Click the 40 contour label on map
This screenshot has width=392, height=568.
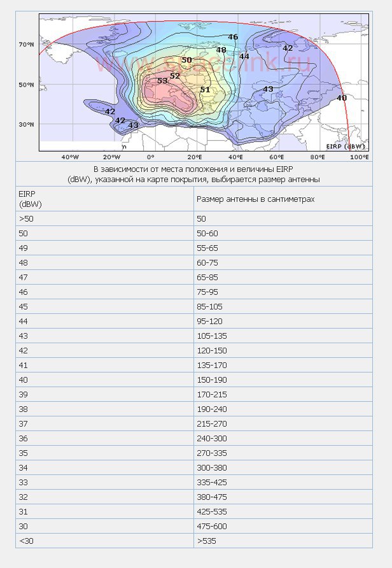coord(342,98)
